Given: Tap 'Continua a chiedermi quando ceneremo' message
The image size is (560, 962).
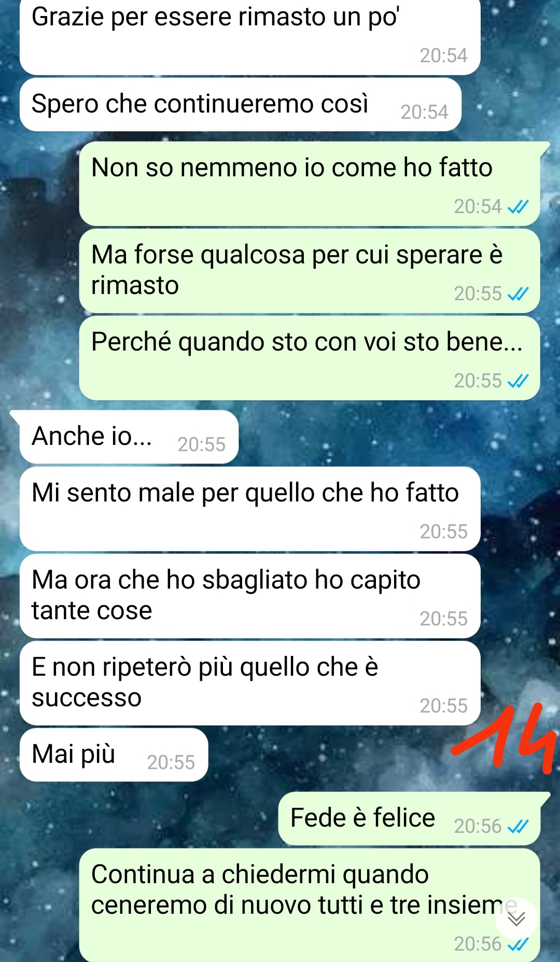Looking at the screenshot, I should click(310, 905).
